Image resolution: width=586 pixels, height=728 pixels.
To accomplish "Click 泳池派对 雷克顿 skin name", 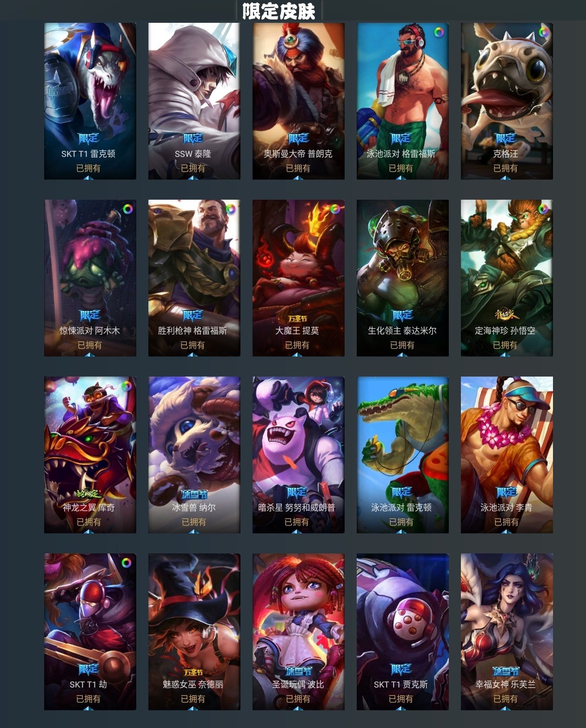I will [x=401, y=507].
